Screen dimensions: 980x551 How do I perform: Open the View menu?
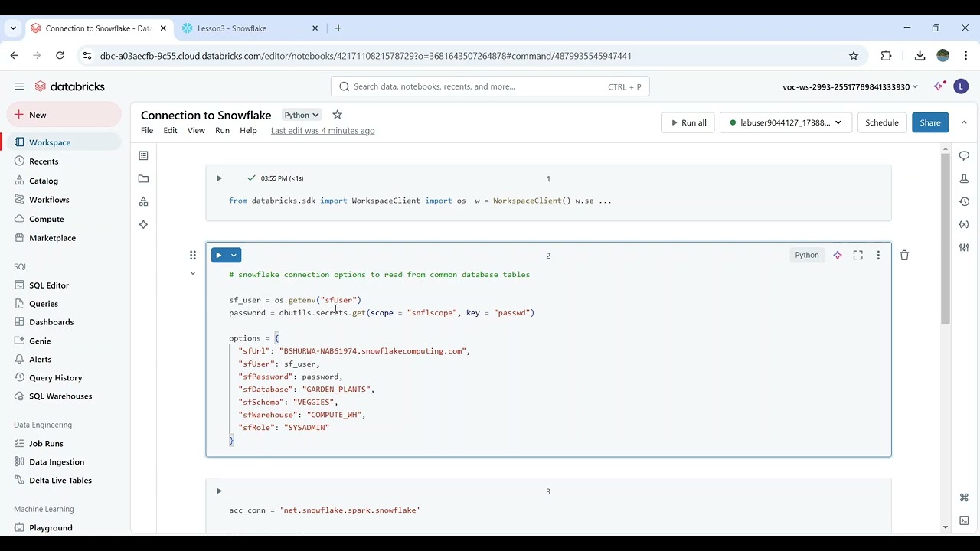(196, 131)
